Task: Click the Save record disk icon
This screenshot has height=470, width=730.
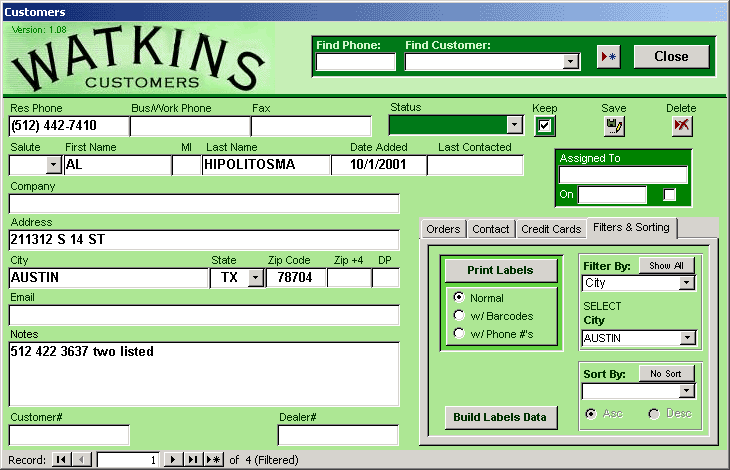Action: click(x=614, y=126)
